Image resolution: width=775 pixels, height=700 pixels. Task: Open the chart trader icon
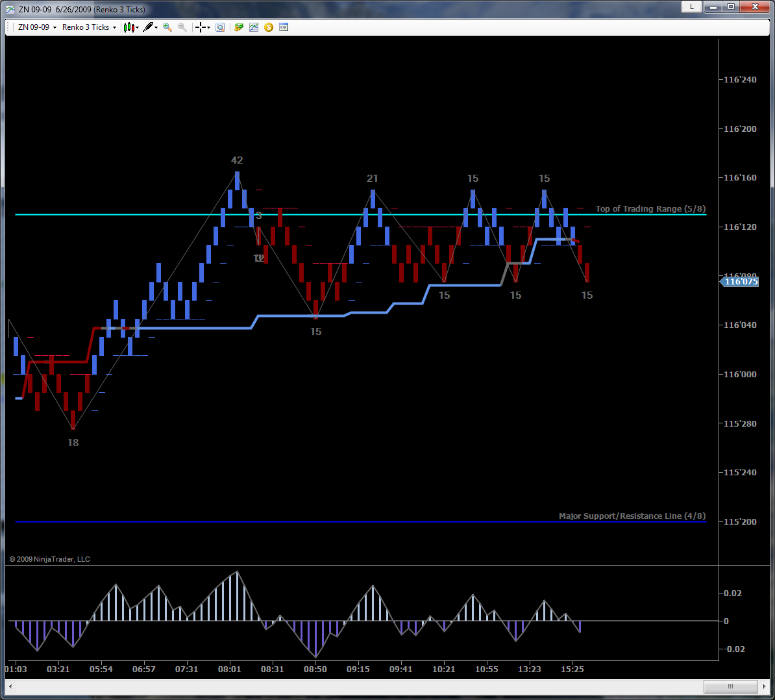[x=239, y=27]
